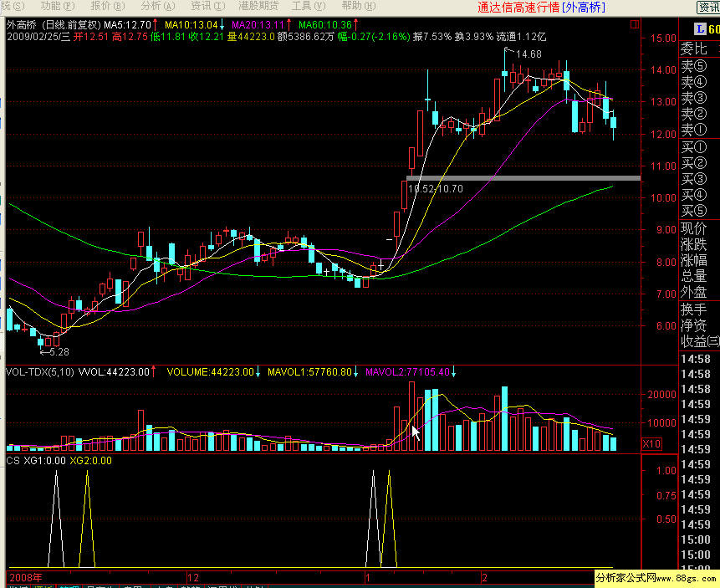Click the 买② bid level row
This screenshot has width=720, height=588.
click(x=699, y=162)
